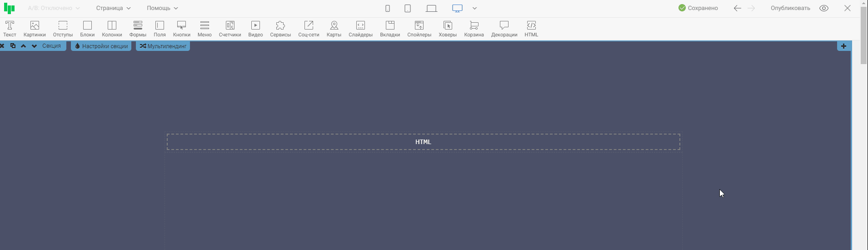Select the Текст tool

pyautogui.click(x=10, y=29)
